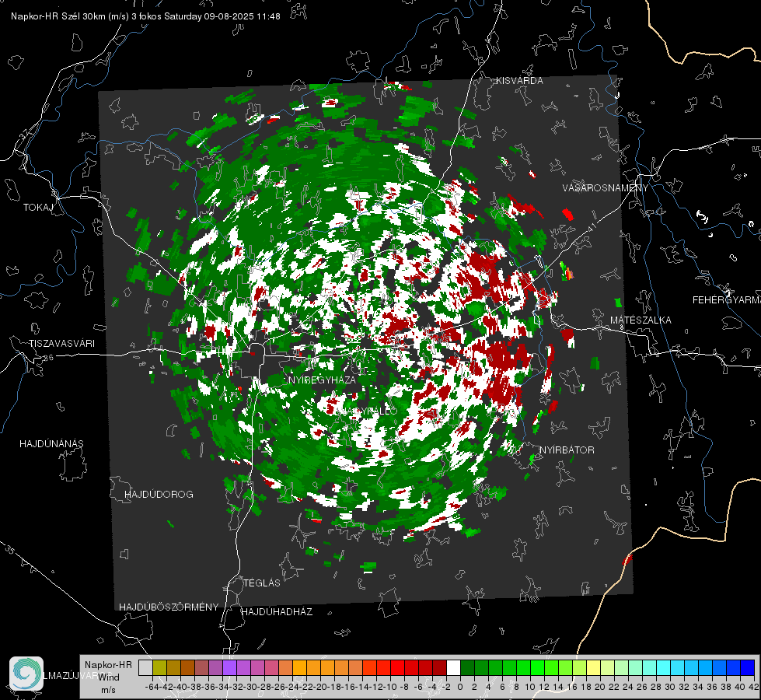The image size is (761, 700).
Task: Click road number 41 near Vásárosnamény
Action: [591, 227]
